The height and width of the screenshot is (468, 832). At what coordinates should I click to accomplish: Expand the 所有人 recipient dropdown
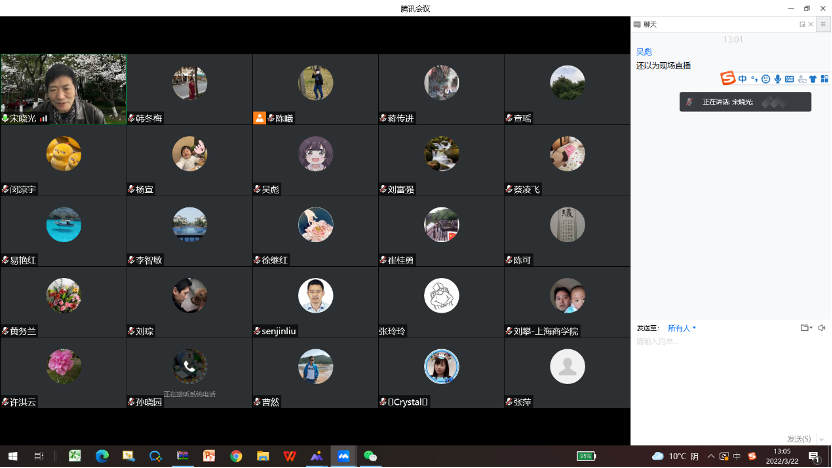[x=682, y=328]
